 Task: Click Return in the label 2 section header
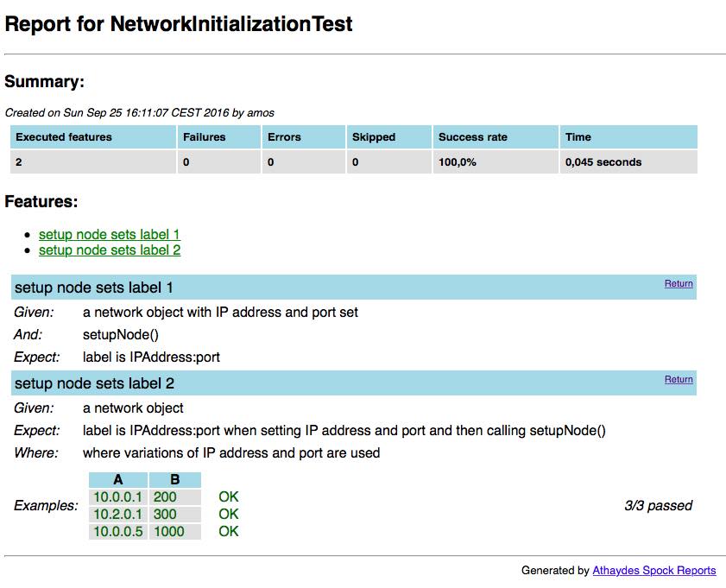pos(678,379)
